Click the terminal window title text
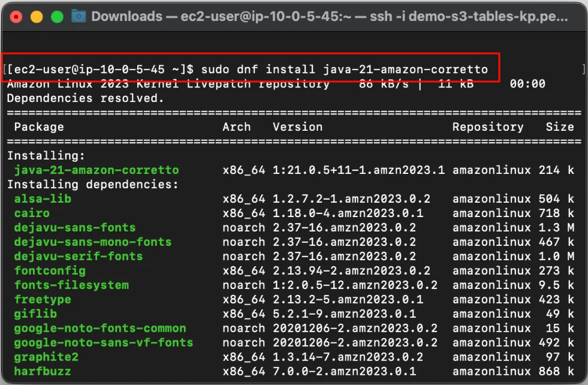The image size is (588, 385). coord(330,17)
